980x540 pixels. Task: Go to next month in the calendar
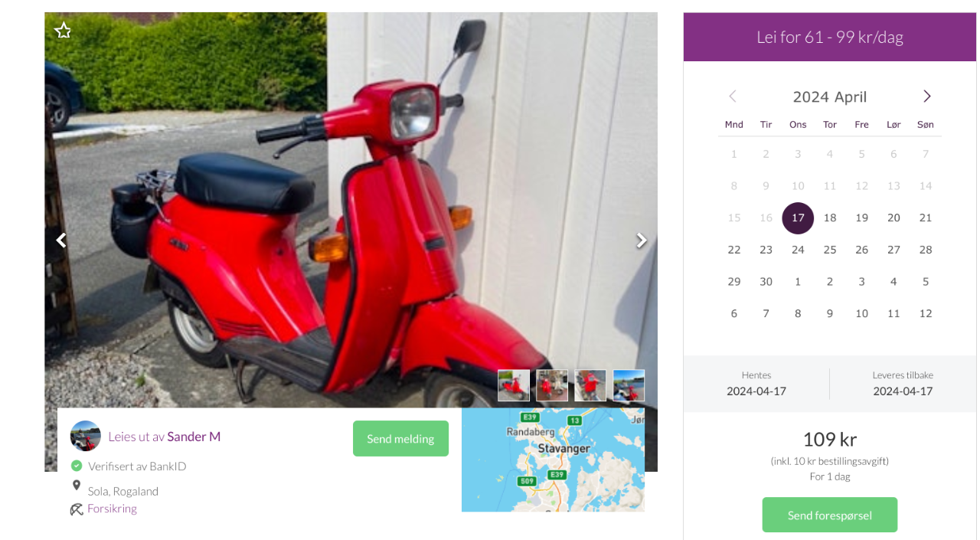[927, 96]
